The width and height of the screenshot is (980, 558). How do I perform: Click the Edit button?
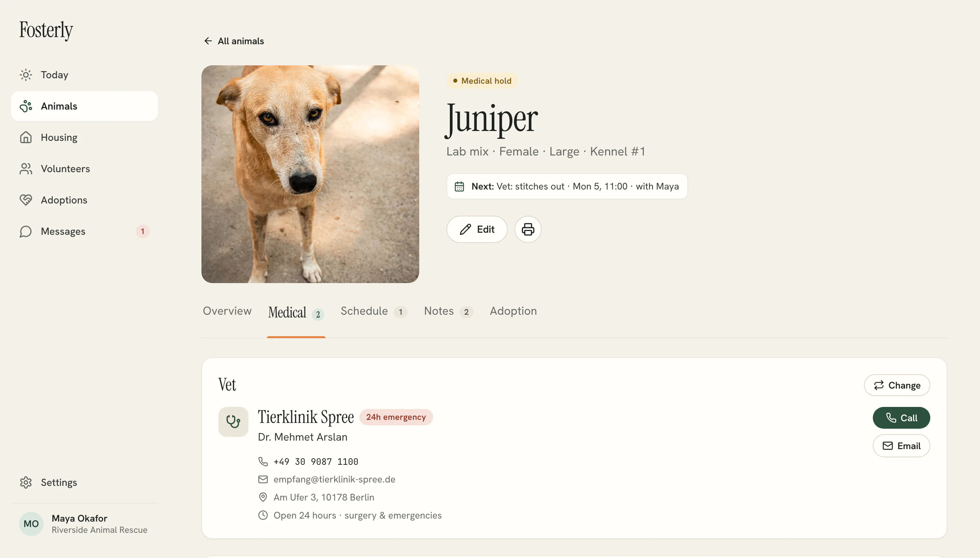click(x=477, y=229)
